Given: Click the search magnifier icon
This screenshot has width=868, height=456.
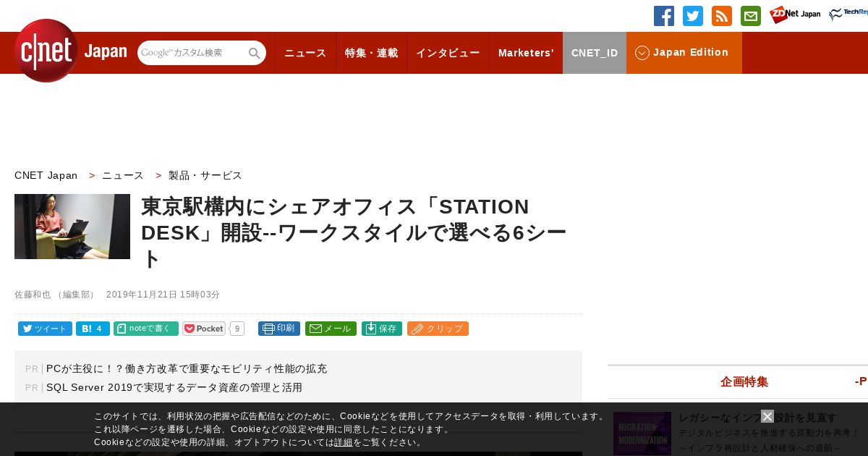Looking at the screenshot, I should click(255, 53).
